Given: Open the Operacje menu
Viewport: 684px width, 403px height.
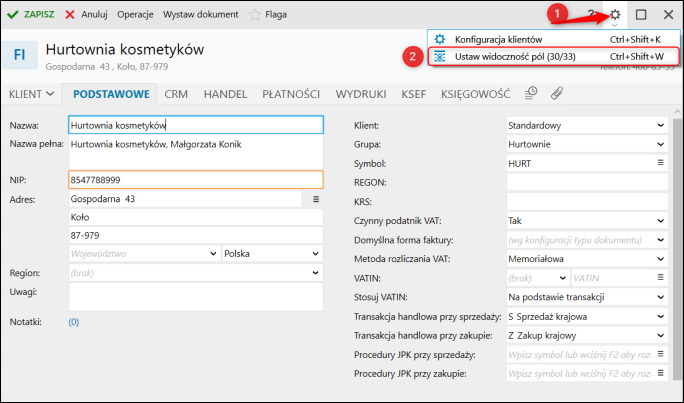Looking at the screenshot, I should 135,15.
